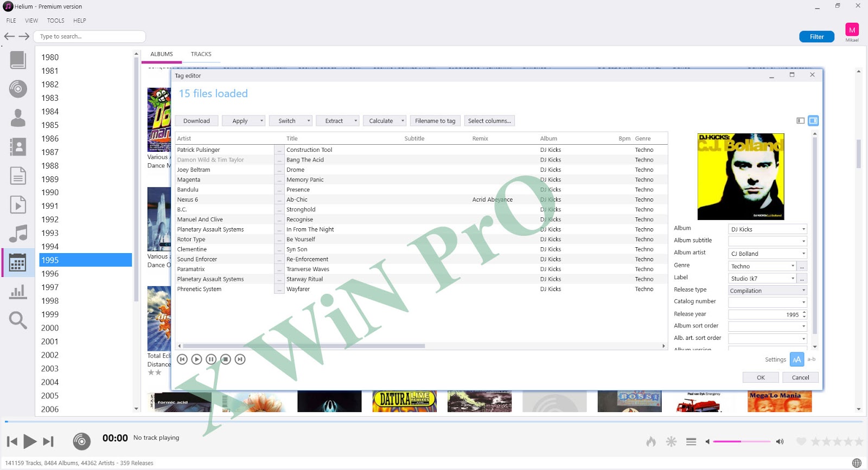868x470 pixels.
Task: Select the calendar Years view in sidebar
Action: 18,263
